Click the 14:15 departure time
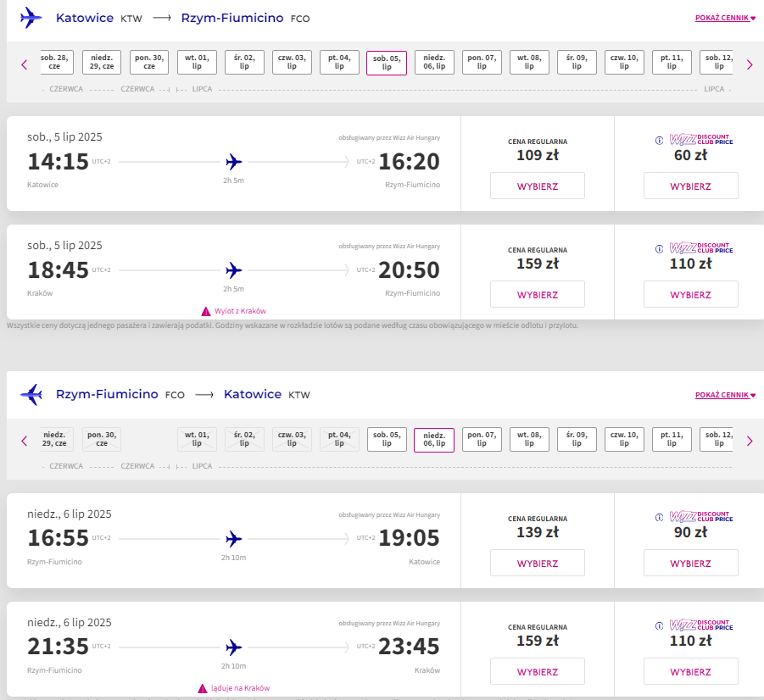The image size is (764, 700). point(58,162)
